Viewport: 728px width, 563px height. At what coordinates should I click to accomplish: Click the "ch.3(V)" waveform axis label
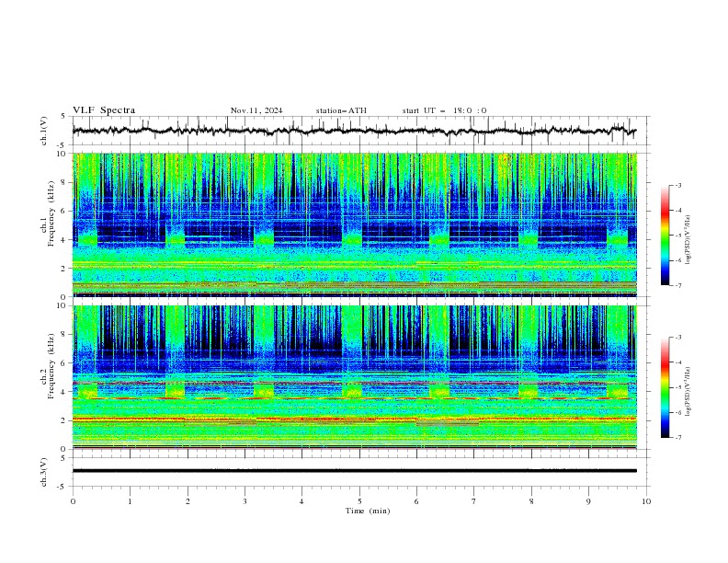pyautogui.click(x=44, y=472)
